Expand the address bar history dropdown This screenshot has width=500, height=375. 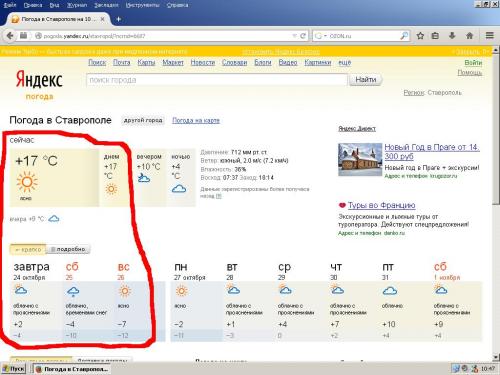(294, 36)
